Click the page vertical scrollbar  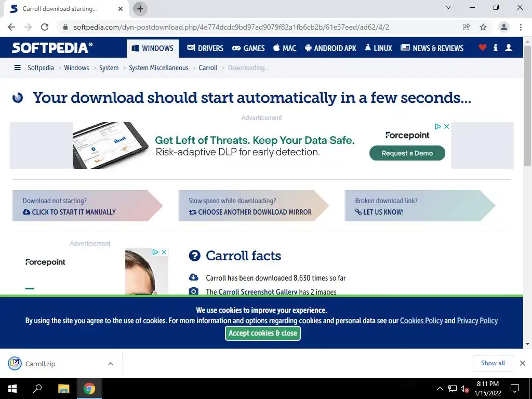(527, 105)
